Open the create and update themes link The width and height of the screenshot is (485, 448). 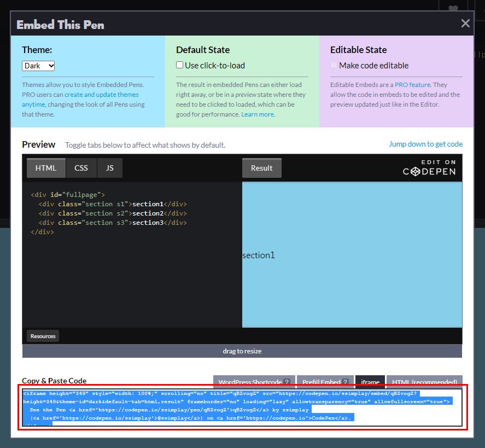(x=102, y=95)
